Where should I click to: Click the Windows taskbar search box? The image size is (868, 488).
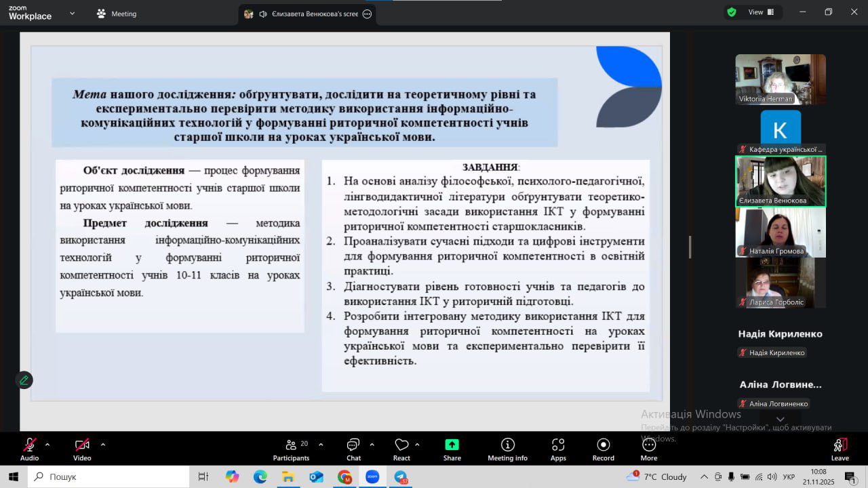click(x=108, y=477)
